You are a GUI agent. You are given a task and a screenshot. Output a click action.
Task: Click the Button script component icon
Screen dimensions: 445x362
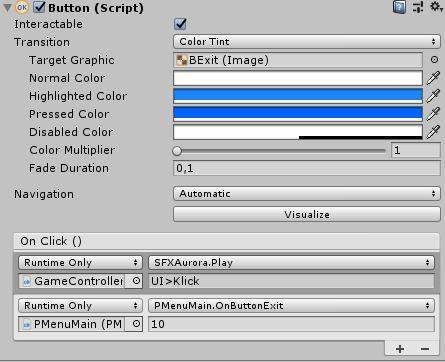point(22,8)
